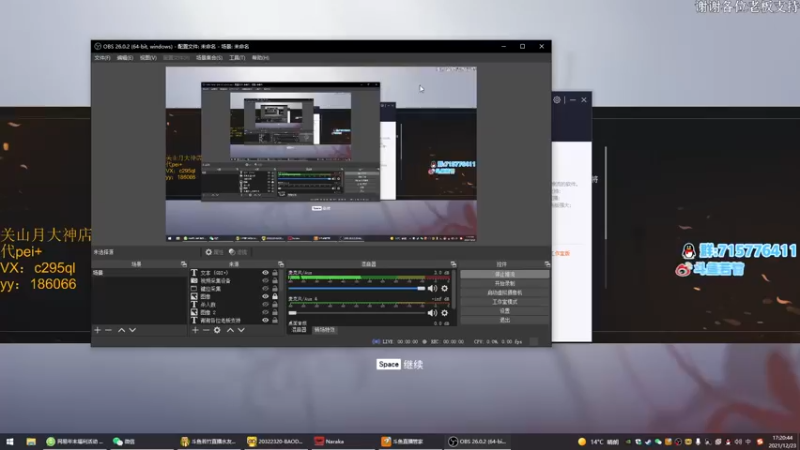800x450 pixels.
Task: Open settings gear for the 麦克风/Aux 4 channel
Action: point(444,313)
